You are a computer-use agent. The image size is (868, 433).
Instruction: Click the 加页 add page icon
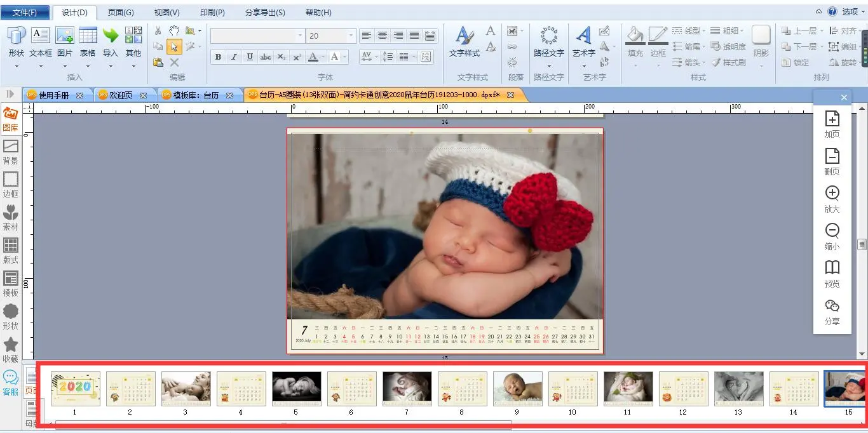pos(832,119)
